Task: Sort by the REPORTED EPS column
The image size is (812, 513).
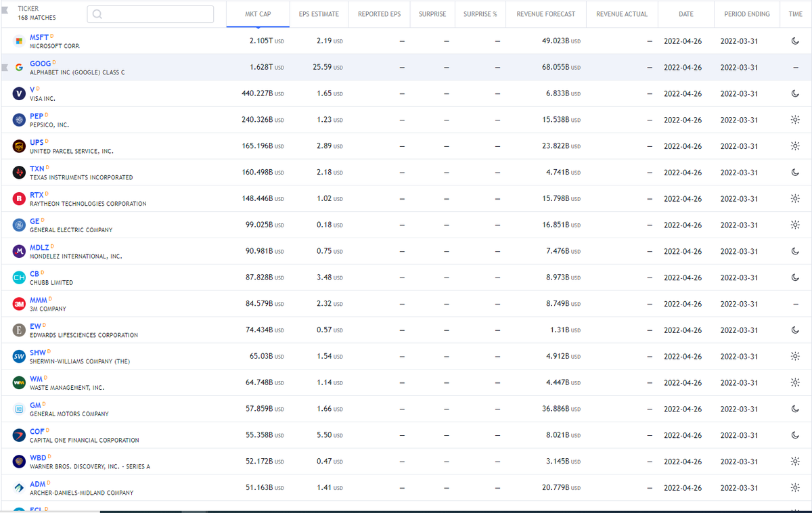Action: point(379,14)
